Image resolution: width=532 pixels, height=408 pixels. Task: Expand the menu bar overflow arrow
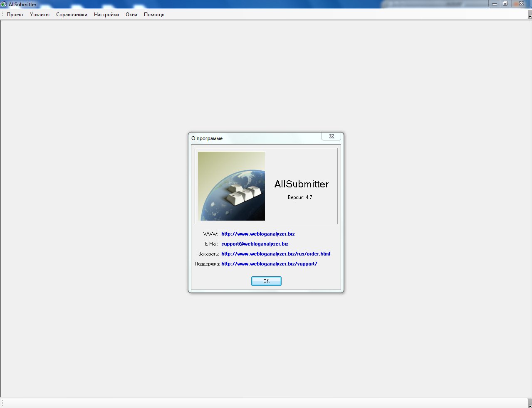tap(530, 15)
